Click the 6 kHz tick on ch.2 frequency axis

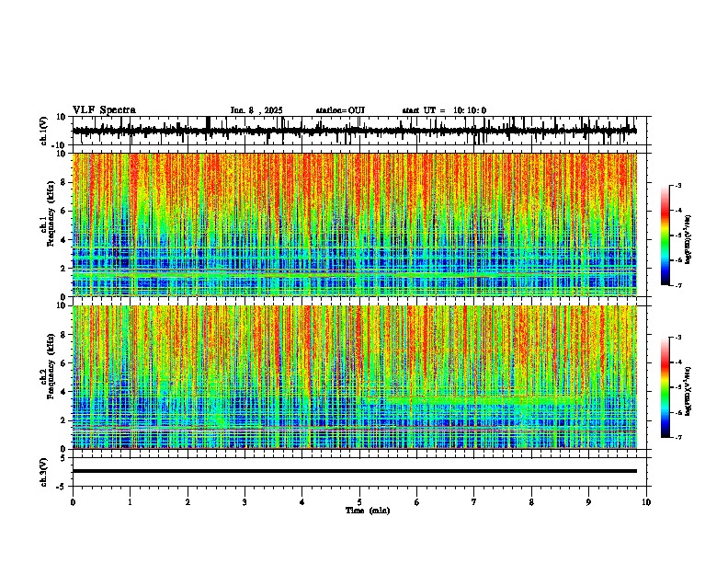pos(64,363)
